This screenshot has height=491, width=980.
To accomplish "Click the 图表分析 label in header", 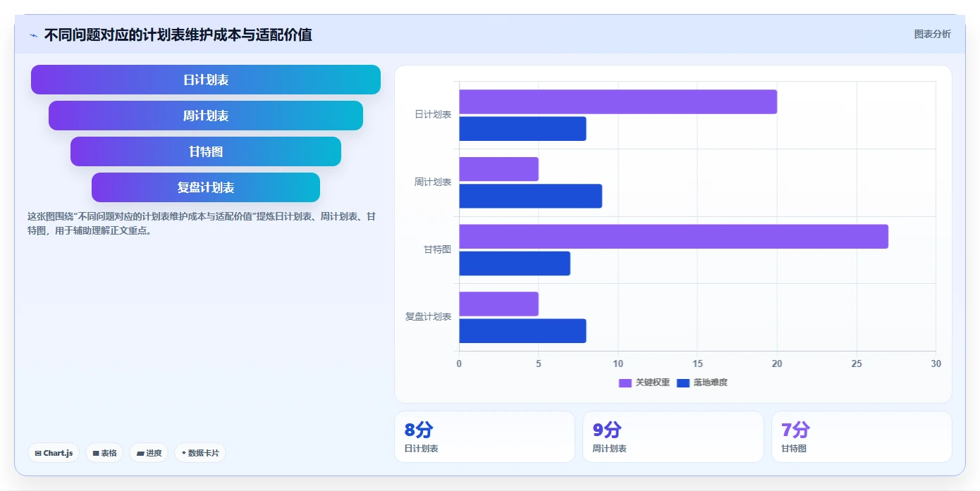I will click(932, 34).
